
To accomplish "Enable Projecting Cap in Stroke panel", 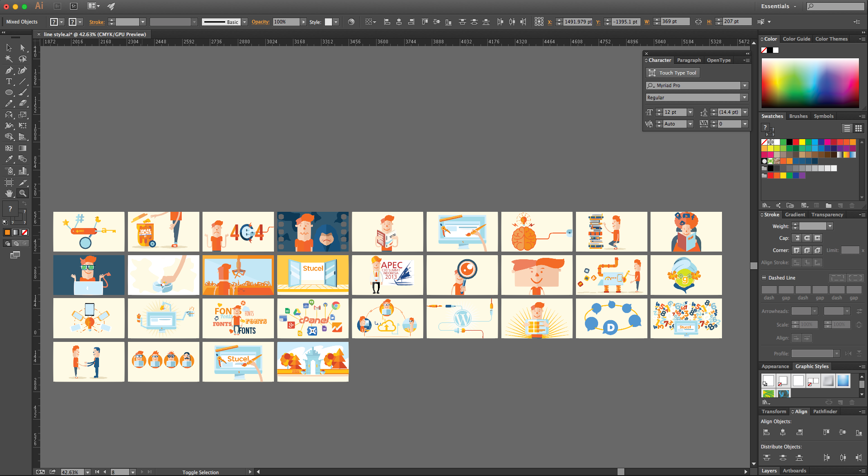I will point(817,238).
